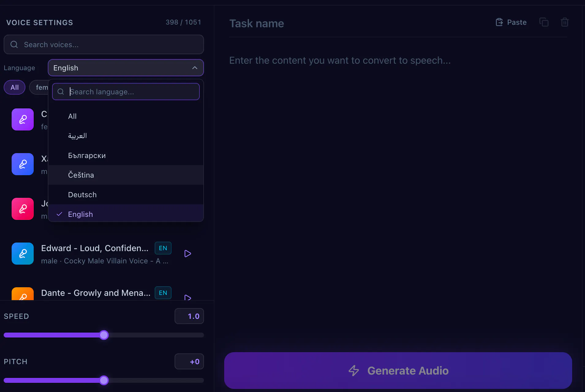This screenshot has height=392, width=585.
Task: Click the blue-indigo microphone voice avatar
Action: [23, 164]
